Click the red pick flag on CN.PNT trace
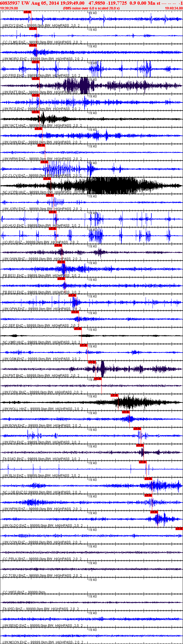Screen dimensions: 183x644 click(92, 362)
